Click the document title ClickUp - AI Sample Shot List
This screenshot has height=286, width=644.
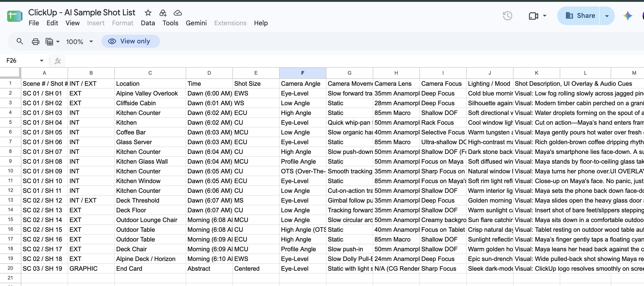(81, 12)
